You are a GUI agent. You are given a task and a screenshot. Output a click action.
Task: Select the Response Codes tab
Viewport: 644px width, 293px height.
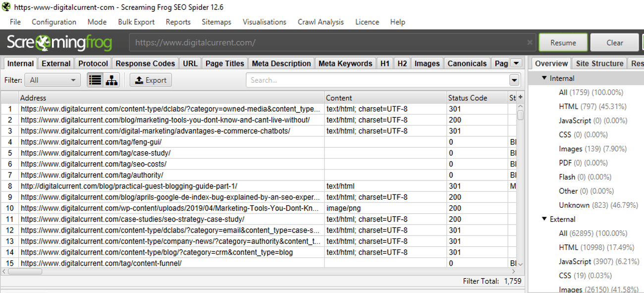coord(146,63)
